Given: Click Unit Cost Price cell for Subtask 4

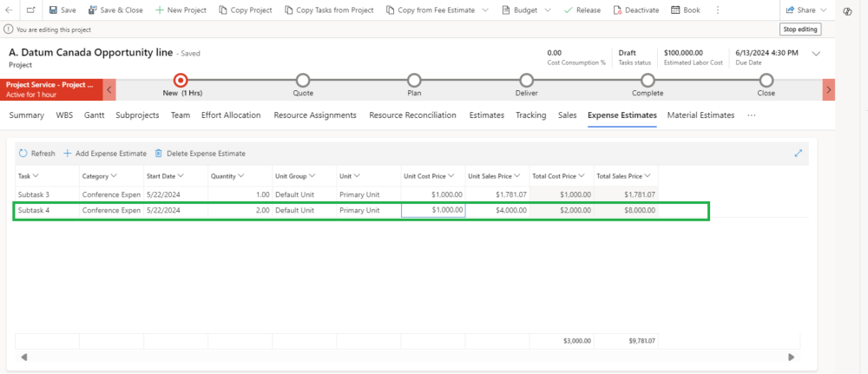Looking at the screenshot, I should tap(433, 210).
